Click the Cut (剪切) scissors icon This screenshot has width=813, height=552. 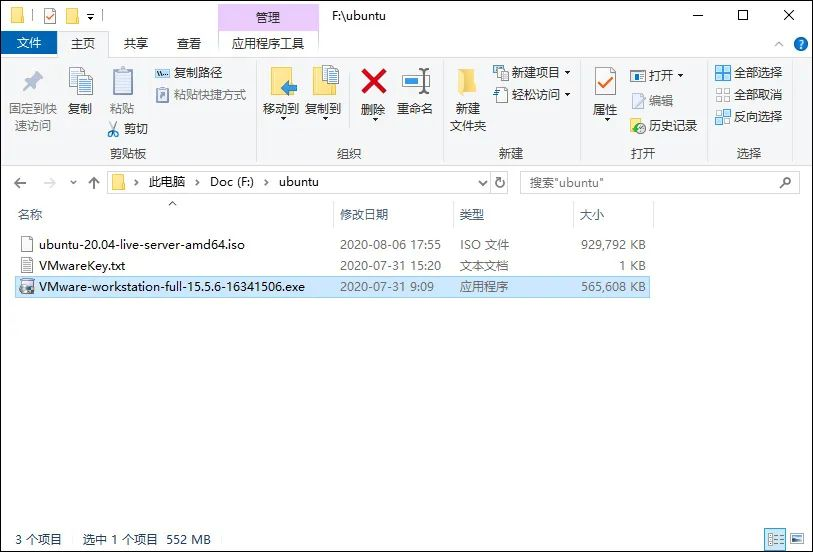[x=113, y=129]
